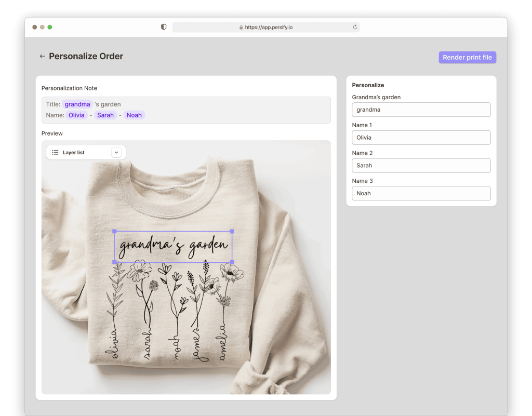Expand the Layer list dropdown chevron
The height and width of the screenshot is (416, 532).
[x=116, y=153]
